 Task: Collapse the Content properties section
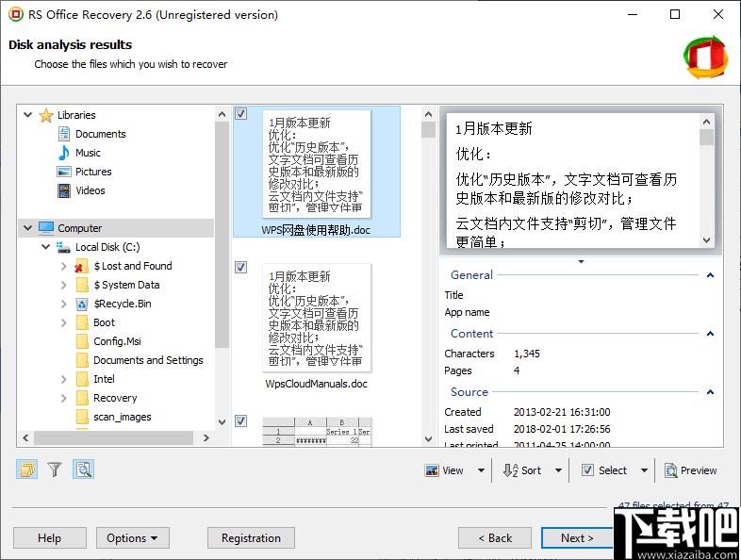710,334
